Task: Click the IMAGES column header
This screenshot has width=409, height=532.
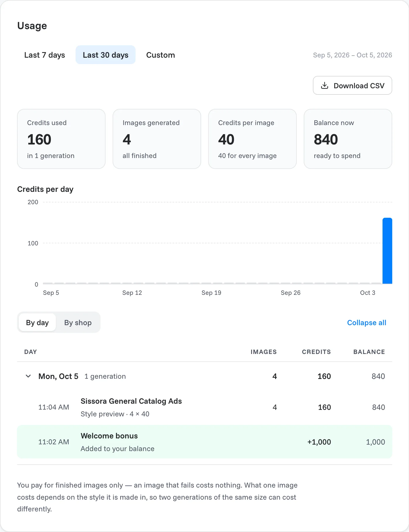Action: pyautogui.click(x=264, y=352)
